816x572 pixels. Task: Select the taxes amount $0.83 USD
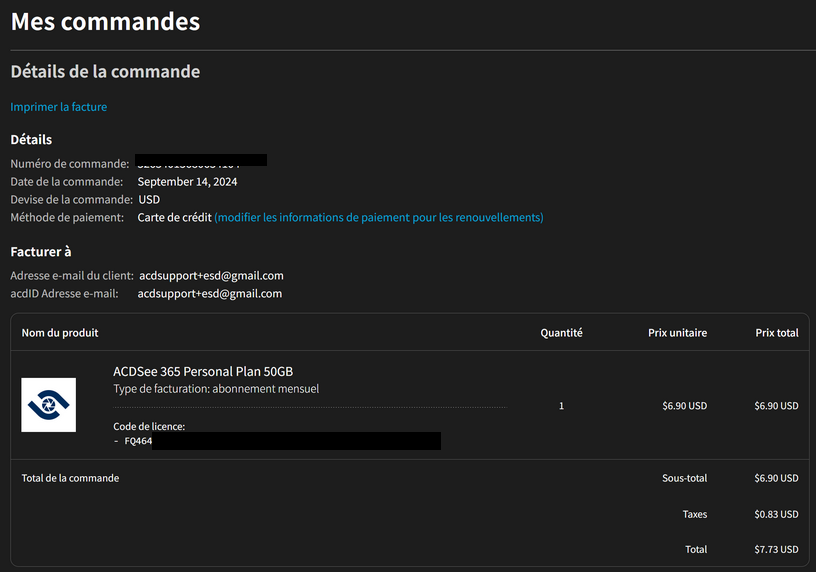coord(776,514)
